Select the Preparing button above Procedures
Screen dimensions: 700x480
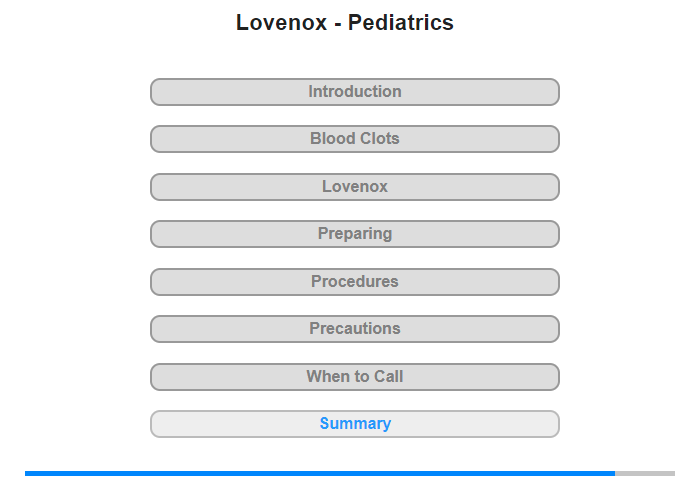click(x=354, y=234)
